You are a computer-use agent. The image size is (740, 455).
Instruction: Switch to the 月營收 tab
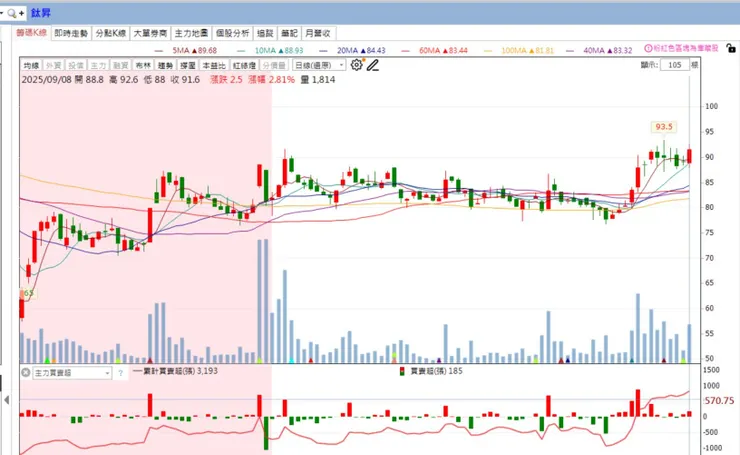[x=318, y=33]
